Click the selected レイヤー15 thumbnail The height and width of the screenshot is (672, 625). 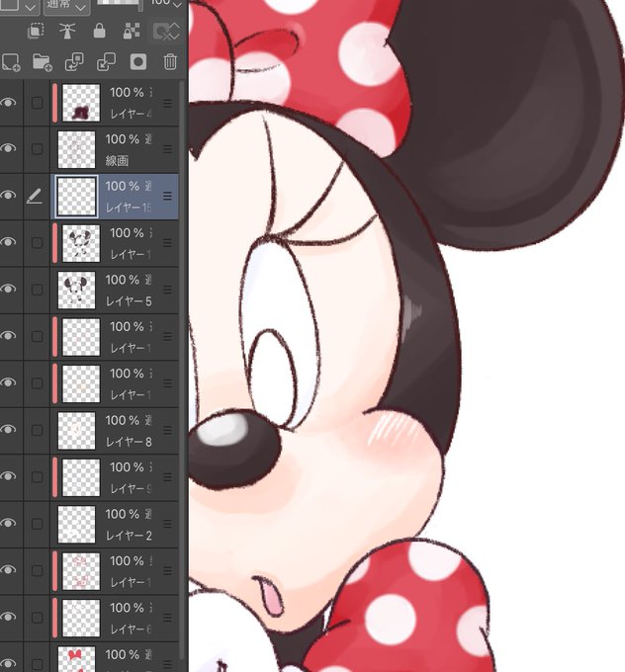tap(77, 197)
